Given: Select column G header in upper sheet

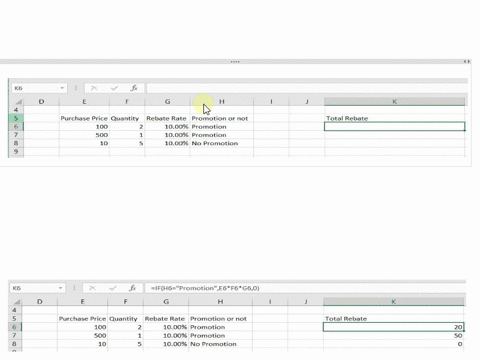Looking at the screenshot, I should tap(167, 102).
